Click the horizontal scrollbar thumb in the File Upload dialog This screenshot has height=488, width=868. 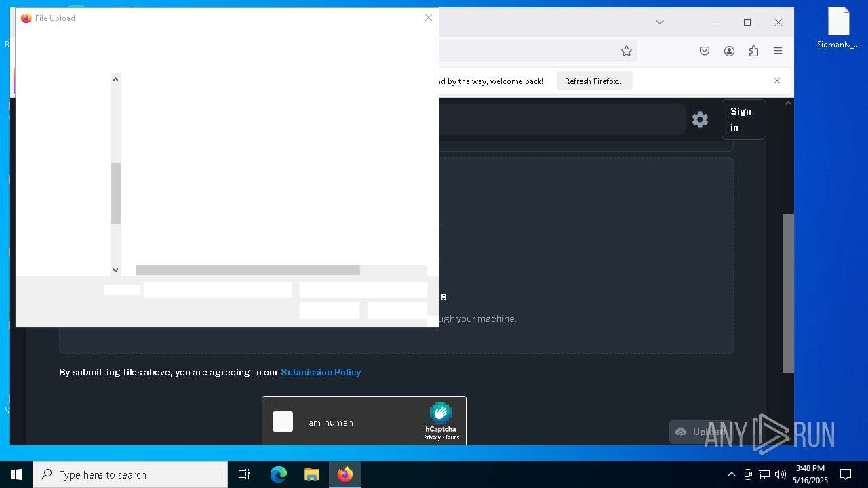pyautogui.click(x=248, y=270)
